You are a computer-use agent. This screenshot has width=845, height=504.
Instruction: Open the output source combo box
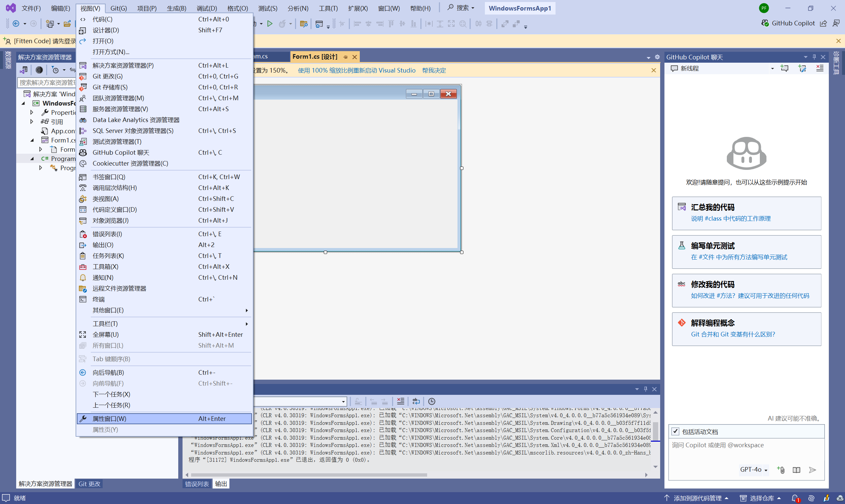(300, 401)
